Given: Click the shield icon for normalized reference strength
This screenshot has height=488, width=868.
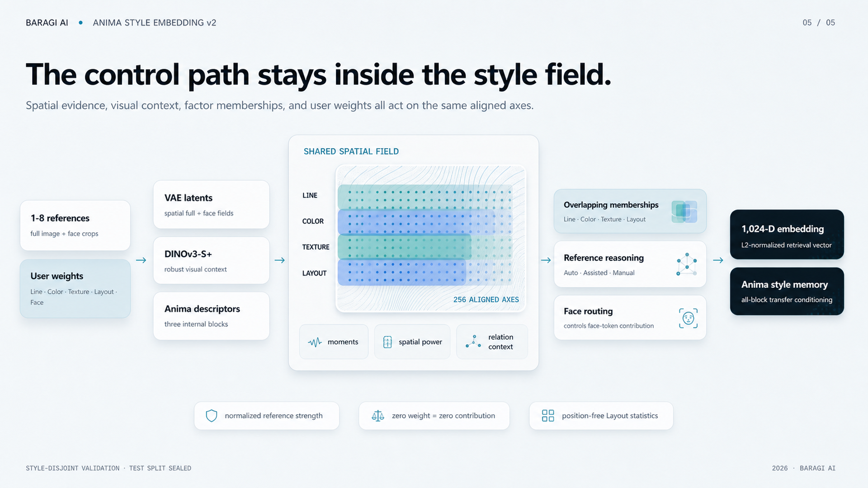Looking at the screenshot, I should [212, 416].
